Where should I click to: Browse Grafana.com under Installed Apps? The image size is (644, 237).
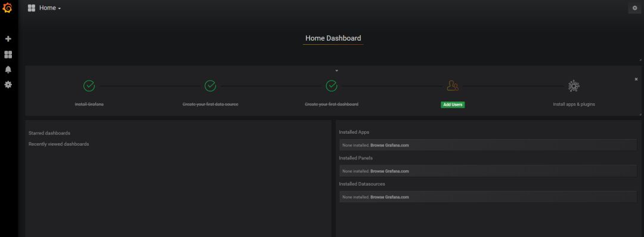389,145
